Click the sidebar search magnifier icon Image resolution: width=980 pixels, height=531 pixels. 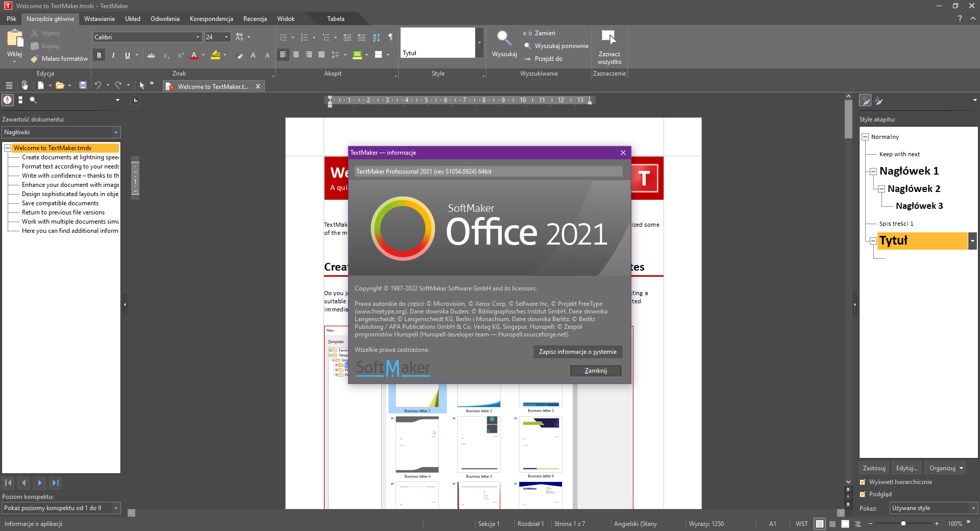33,100
